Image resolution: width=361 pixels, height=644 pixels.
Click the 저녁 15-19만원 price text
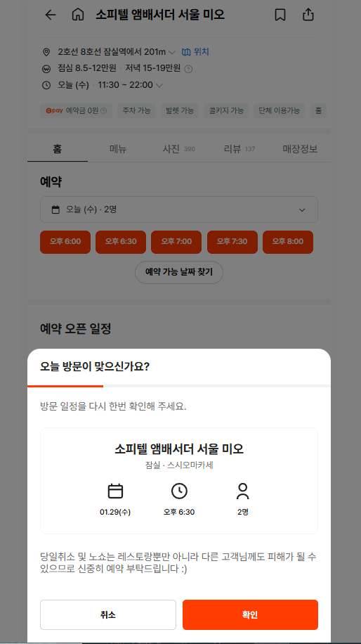(x=152, y=68)
